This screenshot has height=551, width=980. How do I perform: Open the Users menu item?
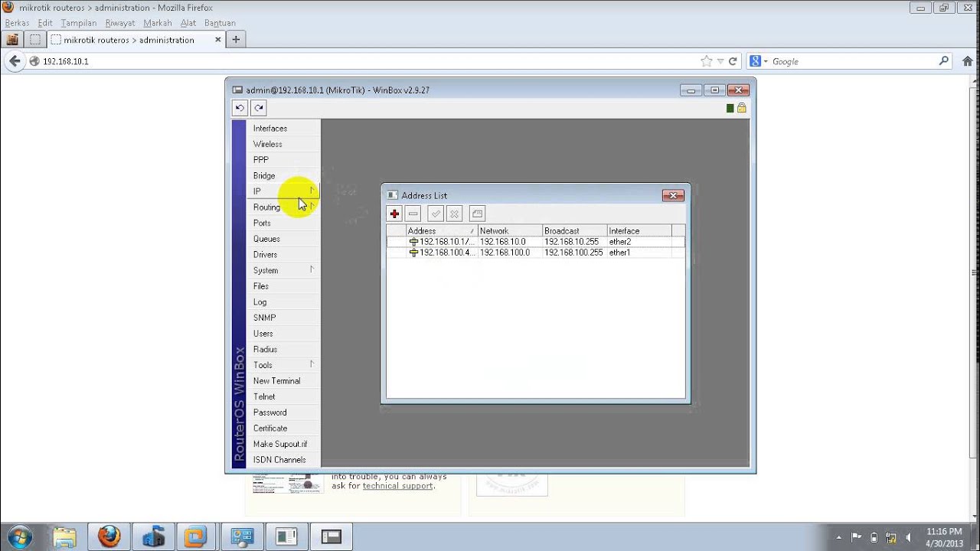pos(283,334)
